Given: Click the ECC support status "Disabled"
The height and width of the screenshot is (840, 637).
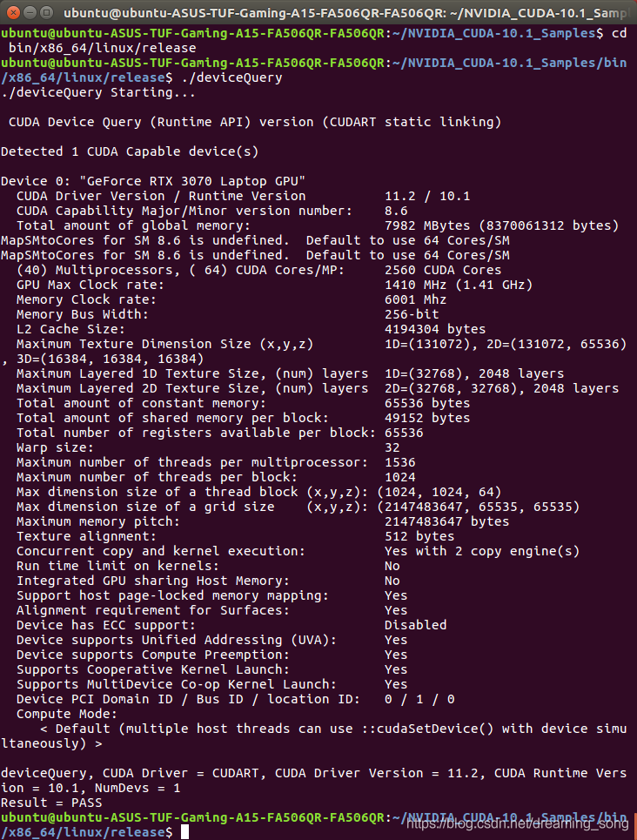Looking at the screenshot, I should pyautogui.click(x=416, y=625).
